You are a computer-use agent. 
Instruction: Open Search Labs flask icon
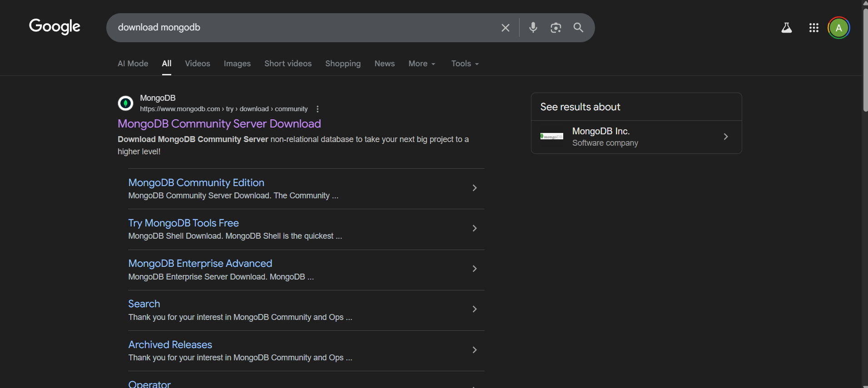[787, 28]
